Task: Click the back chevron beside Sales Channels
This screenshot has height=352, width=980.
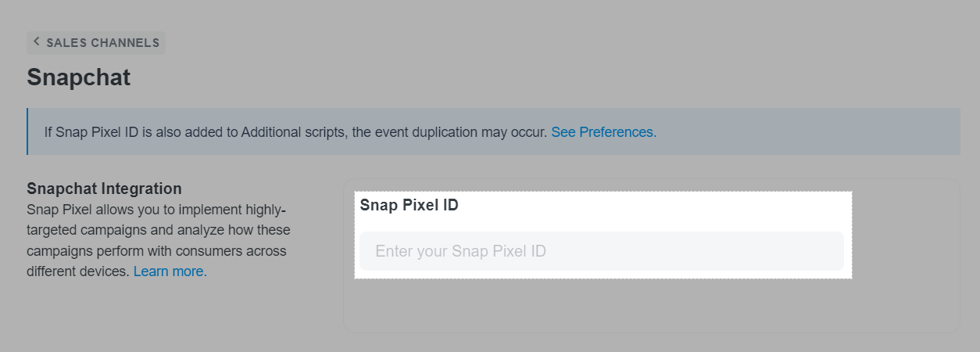Action: (36, 42)
